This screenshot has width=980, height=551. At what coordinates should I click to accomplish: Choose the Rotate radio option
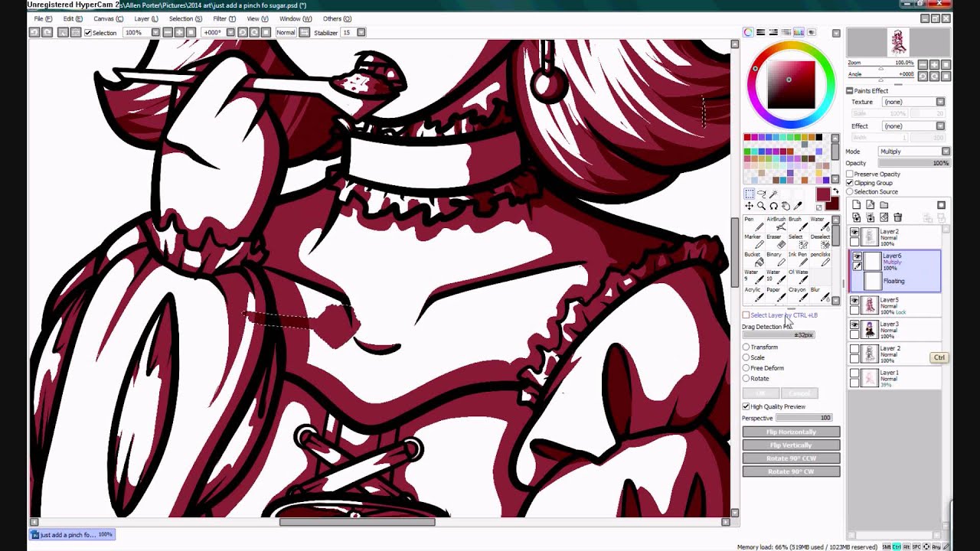pyautogui.click(x=746, y=379)
